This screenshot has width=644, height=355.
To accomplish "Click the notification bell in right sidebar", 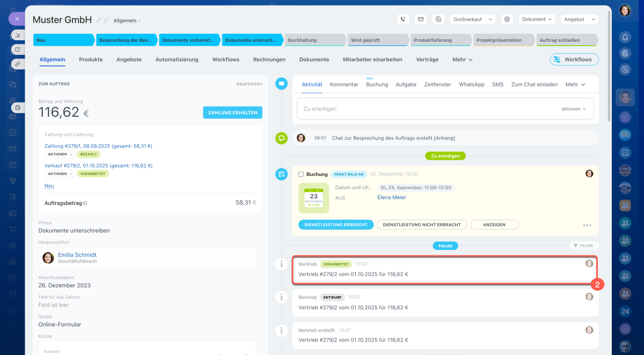I will tap(625, 37).
